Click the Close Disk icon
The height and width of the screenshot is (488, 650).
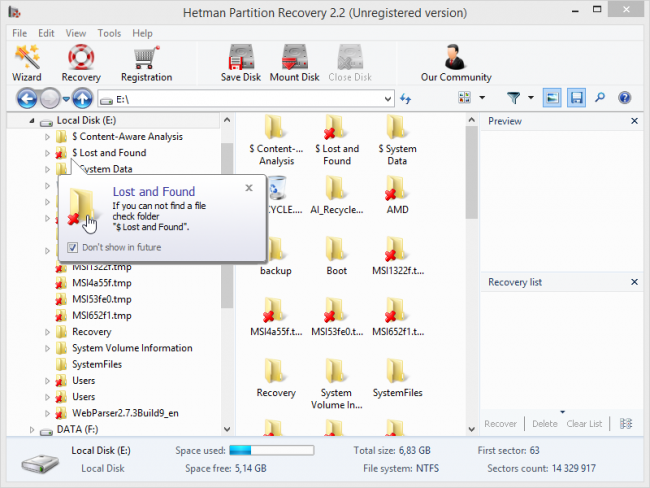tap(350, 57)
